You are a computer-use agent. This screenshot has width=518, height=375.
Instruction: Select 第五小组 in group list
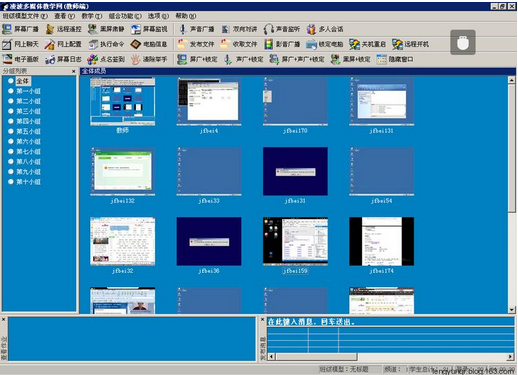[24, 131]
